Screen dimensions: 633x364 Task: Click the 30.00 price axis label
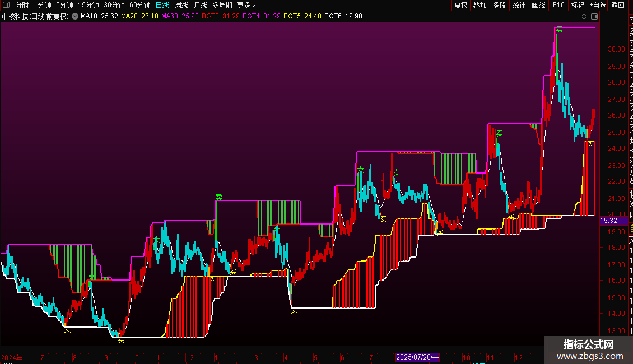coord(616,49)
